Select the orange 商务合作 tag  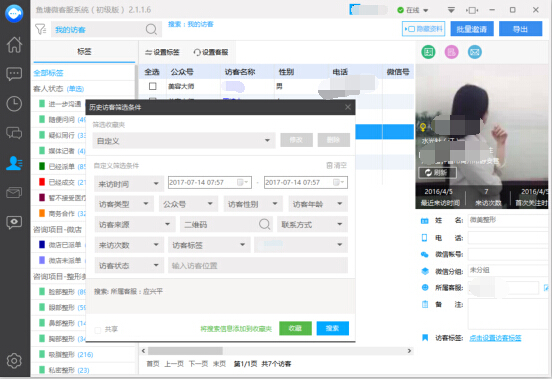point(63,213)
